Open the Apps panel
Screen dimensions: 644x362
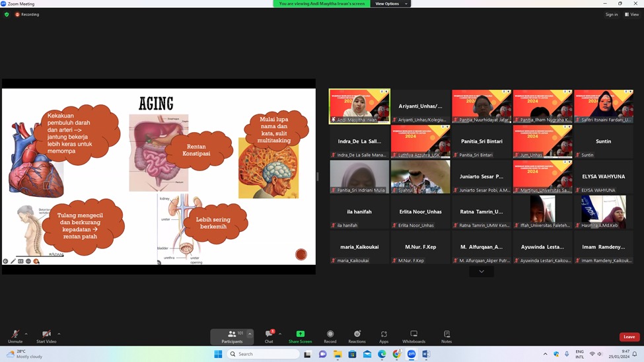pyautogui.click(x=384, y=336)
